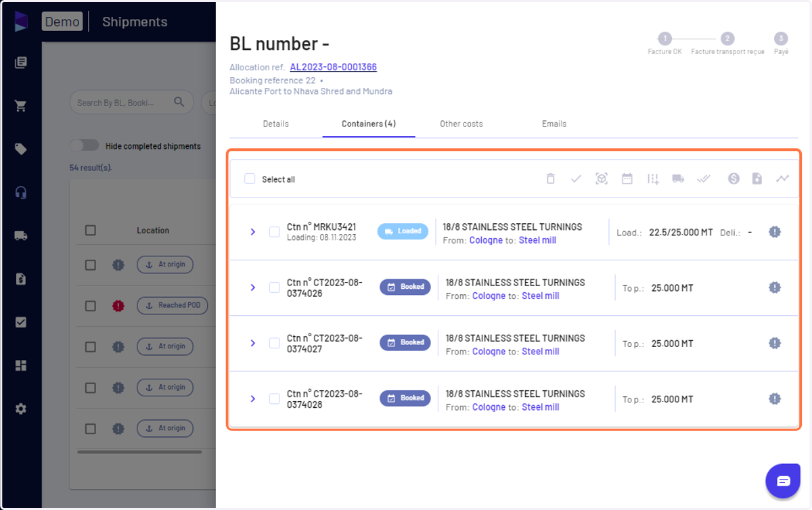Click the file download icon in containers toolbar

757,179
